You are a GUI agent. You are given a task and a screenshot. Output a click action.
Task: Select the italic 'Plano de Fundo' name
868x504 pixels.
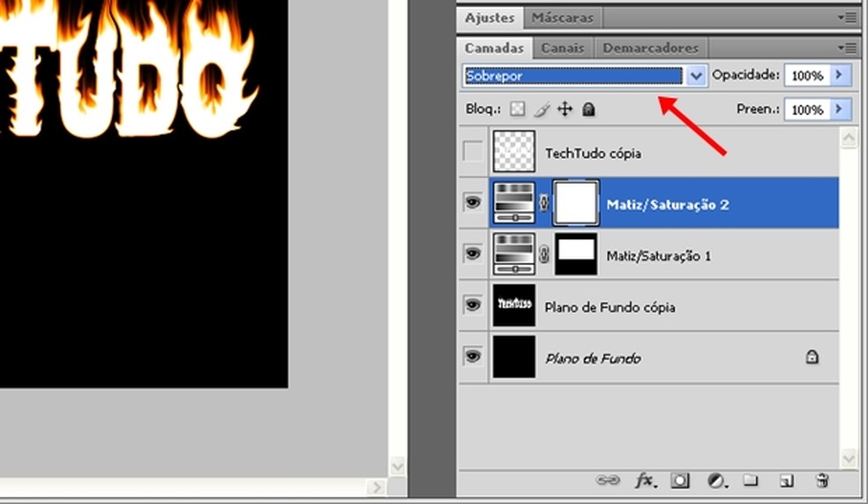point(593,359)
